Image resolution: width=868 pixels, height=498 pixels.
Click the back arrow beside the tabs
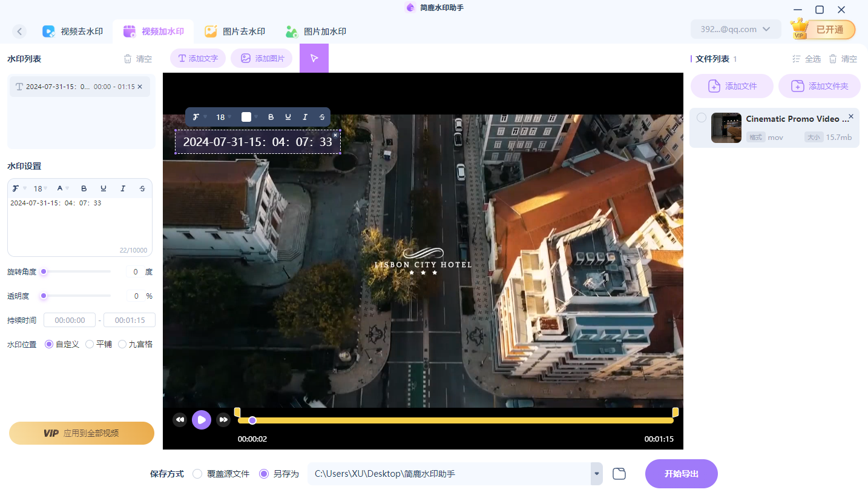(x=19, y=32)
